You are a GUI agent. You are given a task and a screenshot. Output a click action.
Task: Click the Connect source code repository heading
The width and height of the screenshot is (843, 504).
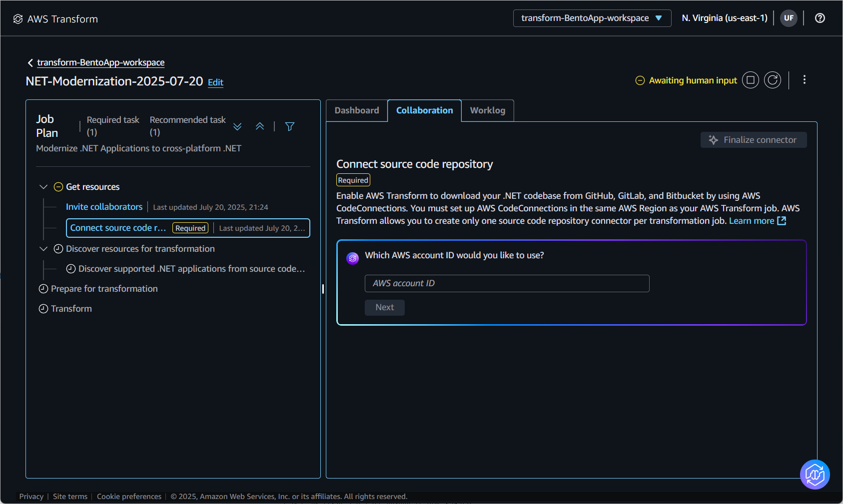coord(415,164)
